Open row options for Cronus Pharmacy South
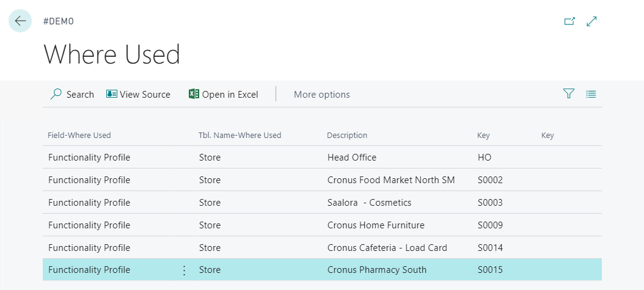Screen dimensions: 644x290 tap(184, 270)
